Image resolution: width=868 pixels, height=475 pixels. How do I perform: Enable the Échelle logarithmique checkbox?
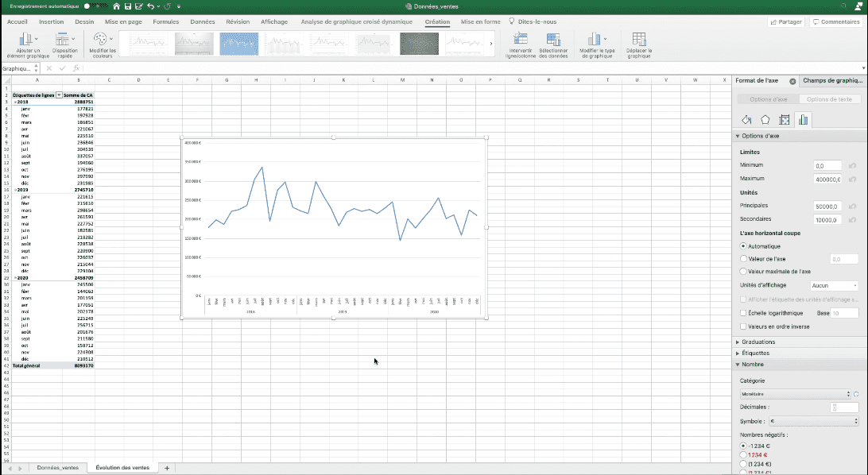click(743, 312)
